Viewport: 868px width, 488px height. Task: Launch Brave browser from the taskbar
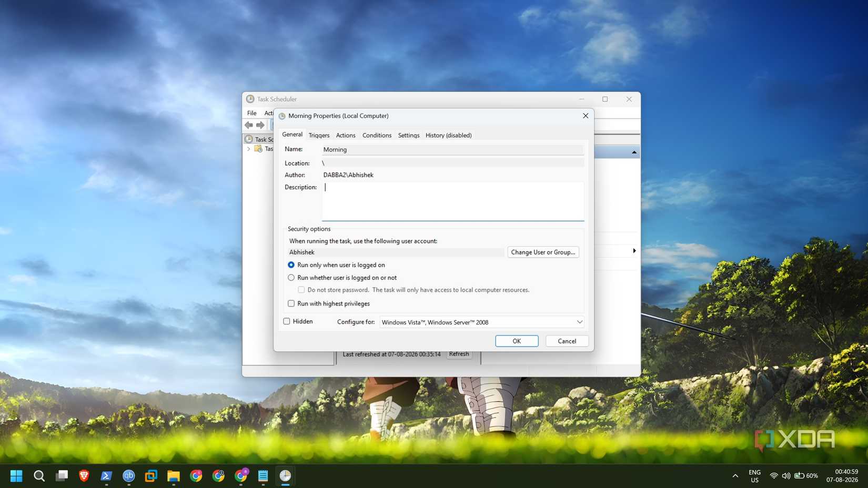[x=84, y=476]
